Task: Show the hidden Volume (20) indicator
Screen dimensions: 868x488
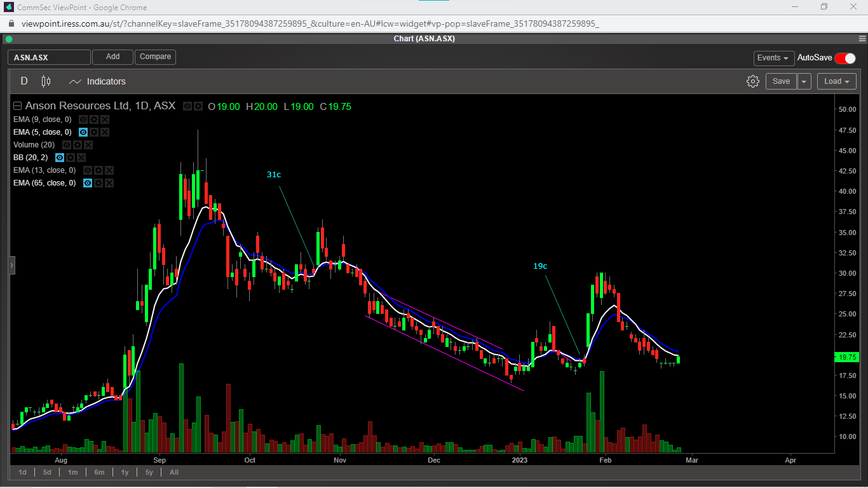Action: 67,145
